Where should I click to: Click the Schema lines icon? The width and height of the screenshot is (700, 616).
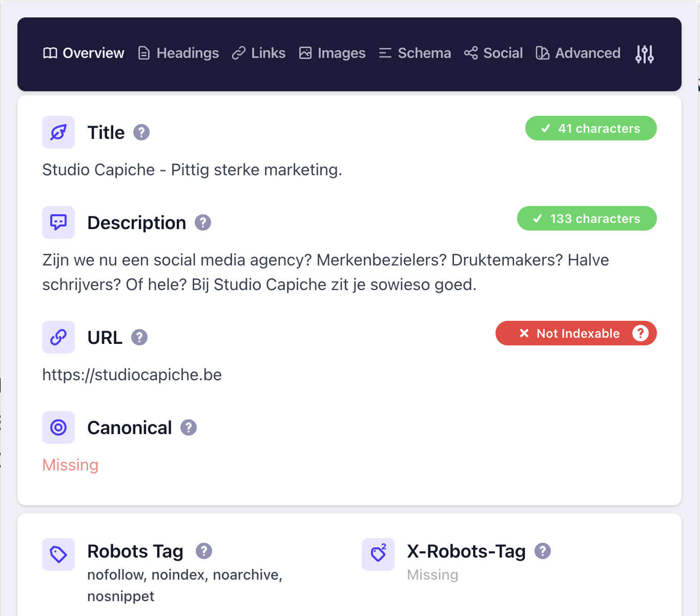pyautogui.click(x=385, y=53)
